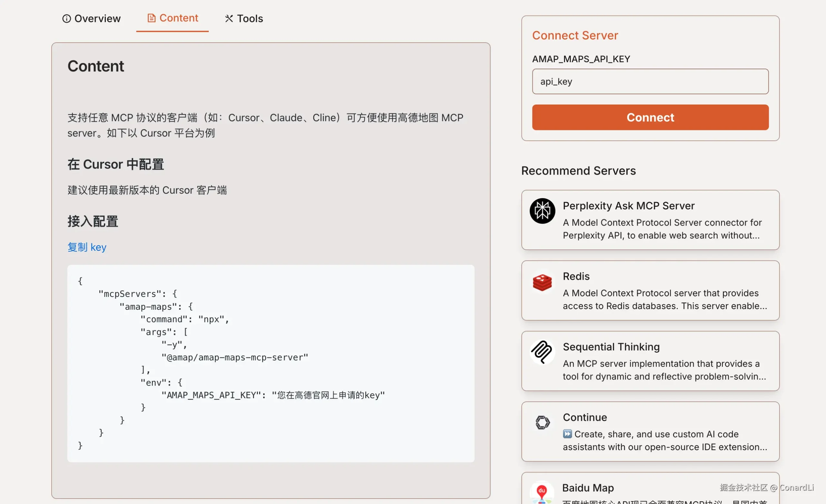The image size is (826, 504).
Task: Click the "env" line in code block
Action: (161, 383)
